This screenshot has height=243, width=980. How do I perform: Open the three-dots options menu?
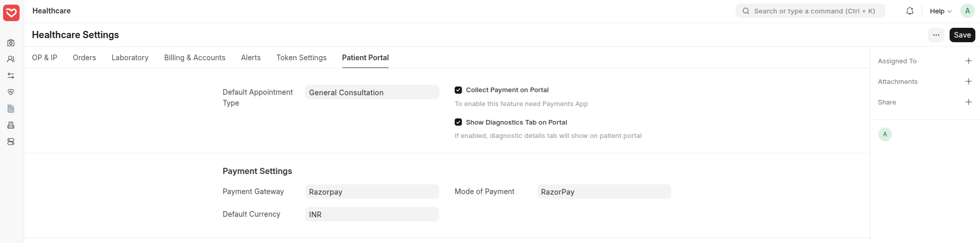[936, 35]
